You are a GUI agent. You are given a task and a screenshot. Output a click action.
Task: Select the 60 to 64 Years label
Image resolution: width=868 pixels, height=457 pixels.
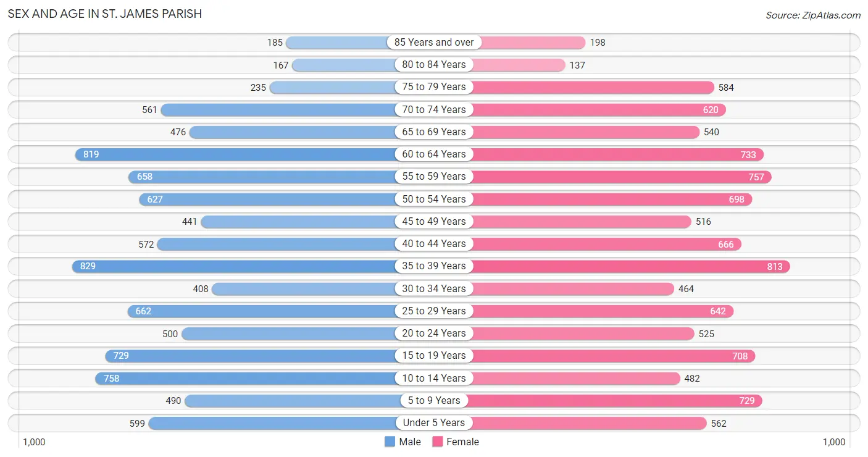pyautogui.click(x=434, y=154)
